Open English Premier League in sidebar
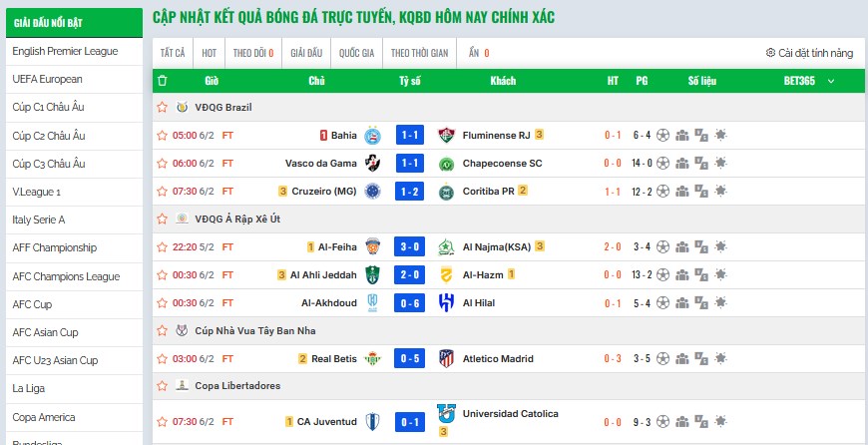The image size is (868, 445). click(65, 51)
